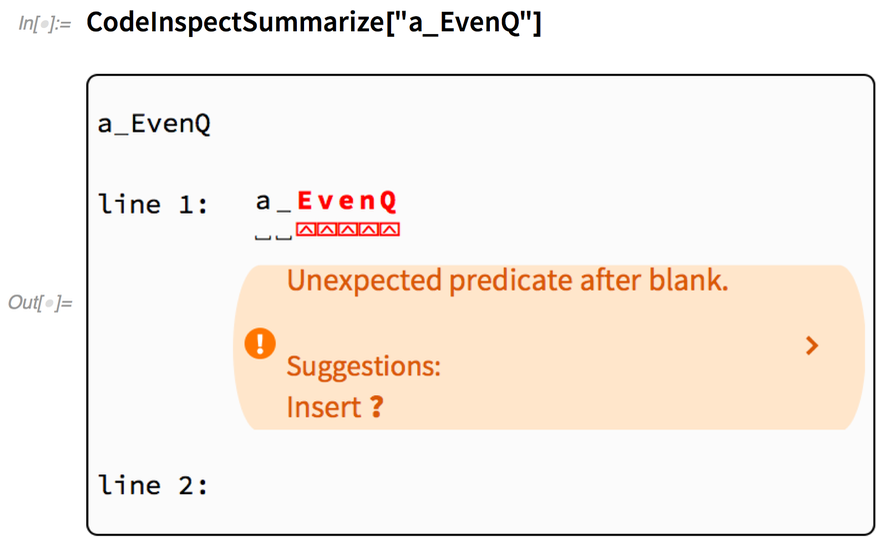Viewport: 876px width, 538px height.
Task: Click the black "a_" text before EvenQ
Action: point(273,202)
